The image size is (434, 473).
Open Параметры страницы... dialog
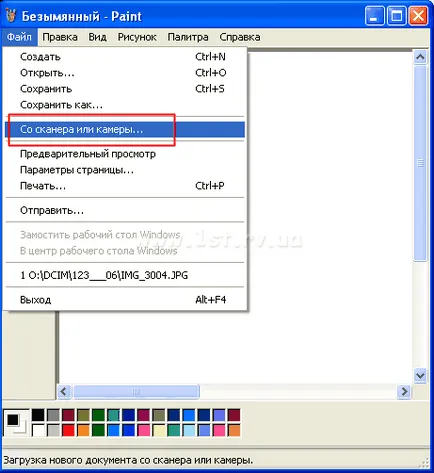(125, 170)
